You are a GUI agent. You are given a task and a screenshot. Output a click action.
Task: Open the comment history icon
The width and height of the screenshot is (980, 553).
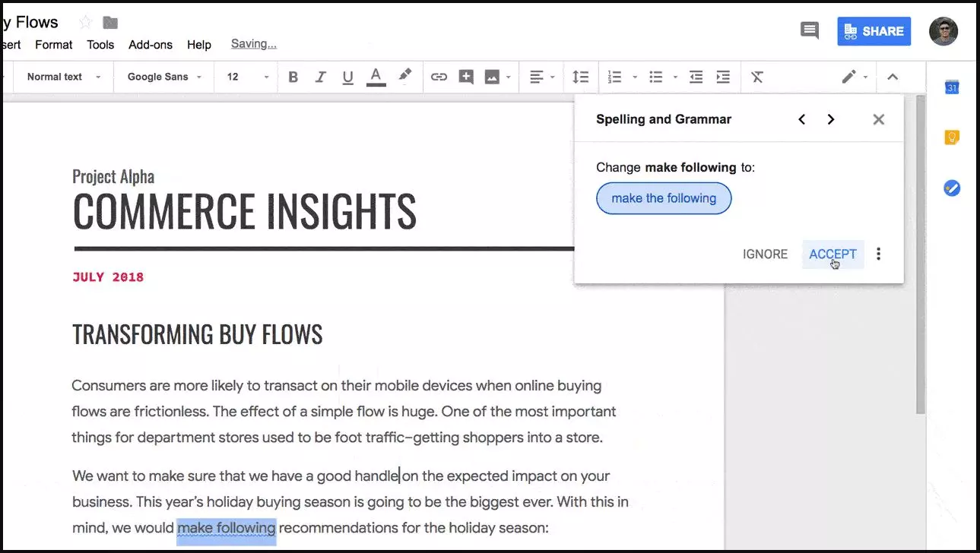click(810, 31)
